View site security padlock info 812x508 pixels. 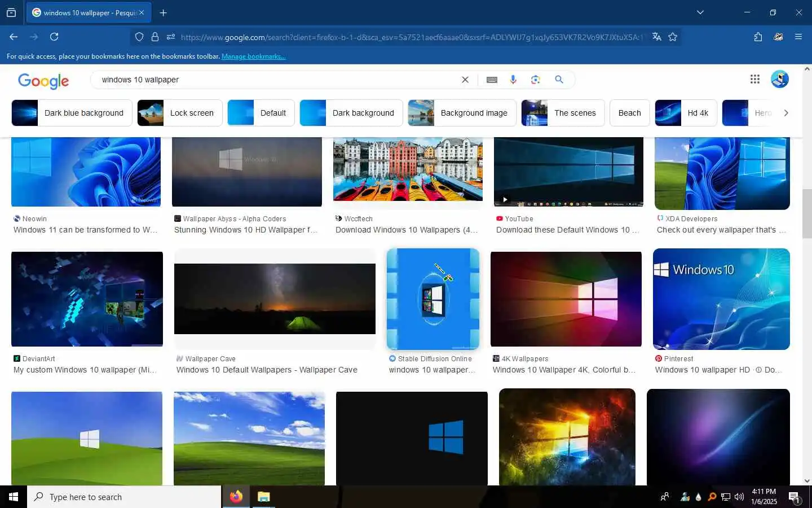155,37
